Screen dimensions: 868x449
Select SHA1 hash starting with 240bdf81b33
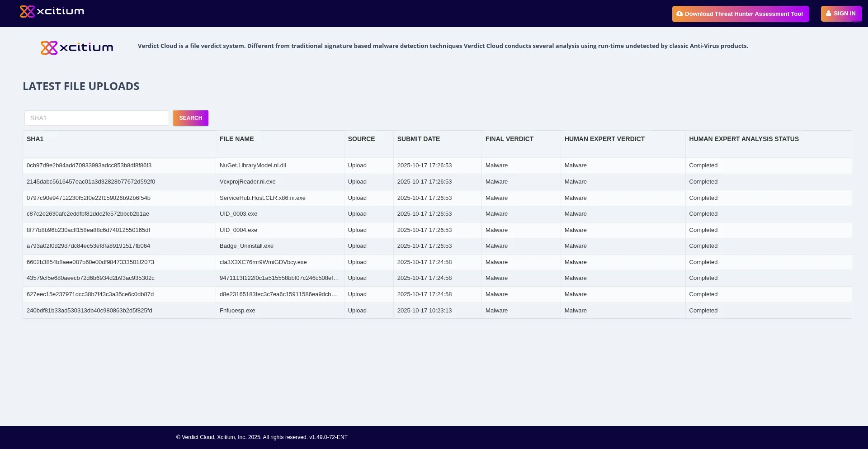89,311
